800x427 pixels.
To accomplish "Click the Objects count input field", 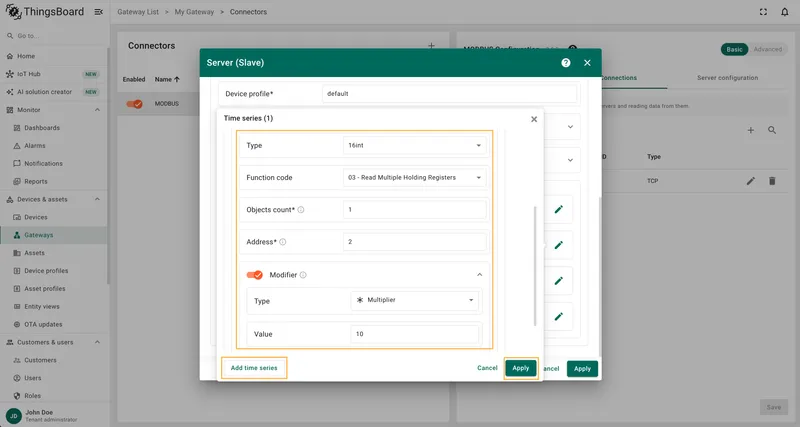I will click(x=414, y=210).
